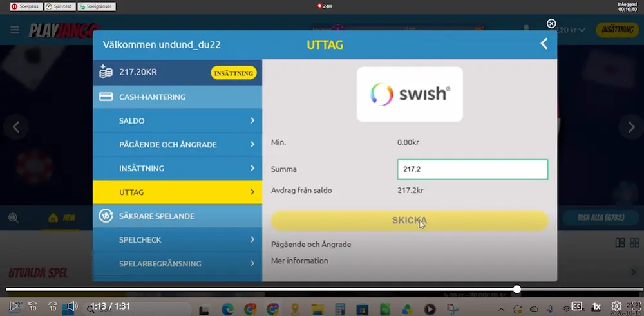Open the Calculator in the taskbar
This screenshot has width=644, height=316.
(339, 309)
